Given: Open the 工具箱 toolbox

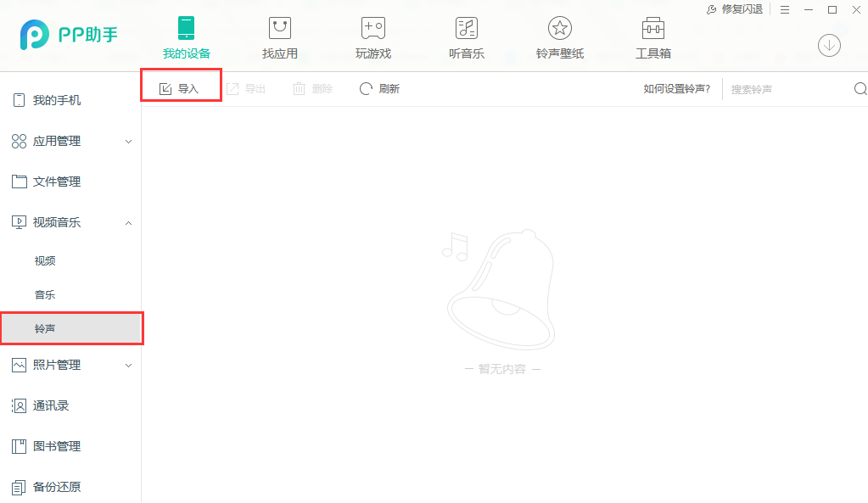Looking at the screenshot, I should click(x=652, y=36).
